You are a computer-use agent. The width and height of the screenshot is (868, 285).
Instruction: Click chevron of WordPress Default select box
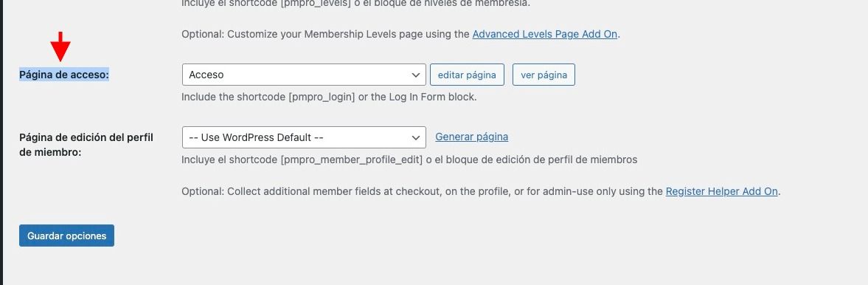pos(416,137)
